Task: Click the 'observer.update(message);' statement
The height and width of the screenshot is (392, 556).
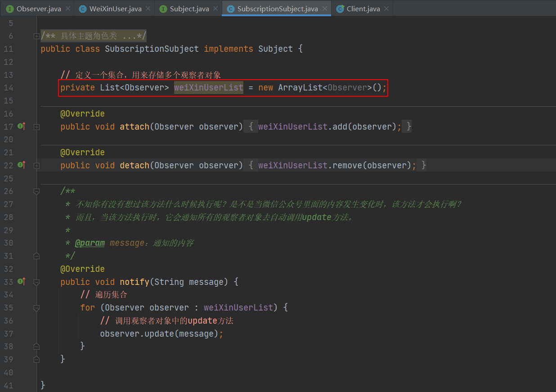Action: [x=162, y=334]
